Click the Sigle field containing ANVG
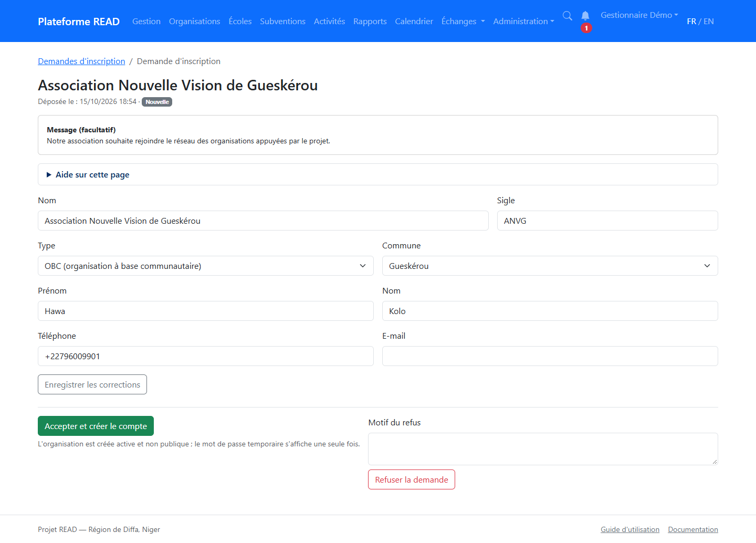 click(607, 221)
